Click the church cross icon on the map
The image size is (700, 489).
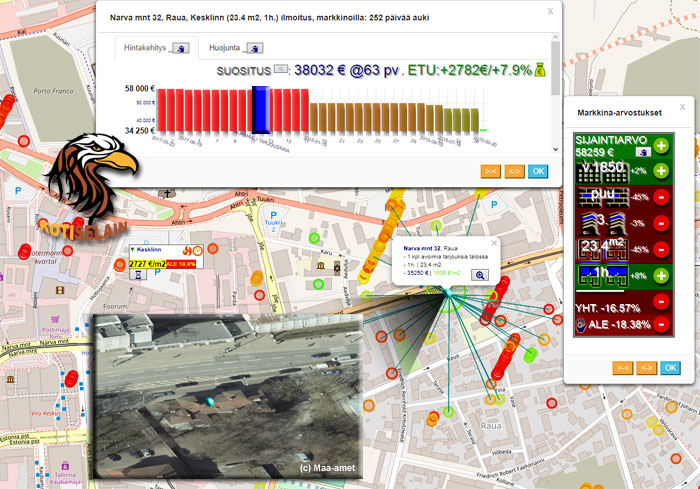(x=167, y=194)
